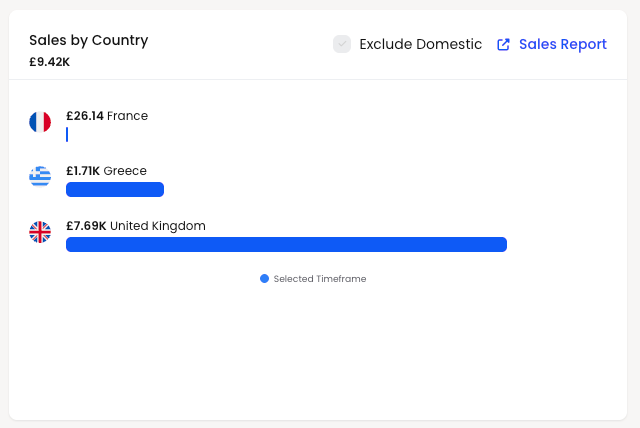
Task: Select the Greece sales bar
Action: click(115, 189)
